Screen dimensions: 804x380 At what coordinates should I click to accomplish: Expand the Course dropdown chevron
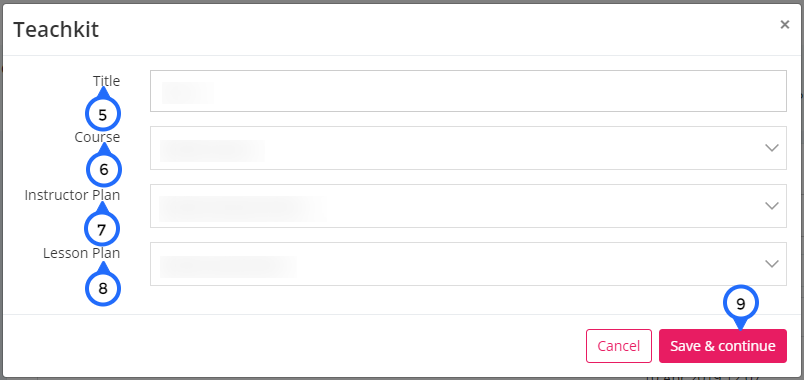[x=772, y=148]
